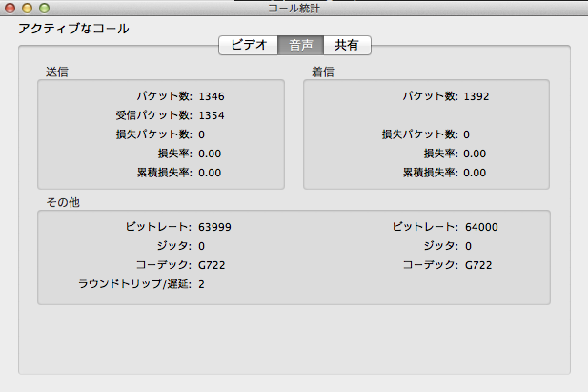Minimize the window using yellow button
588x392 pixels.
[27, 8]
